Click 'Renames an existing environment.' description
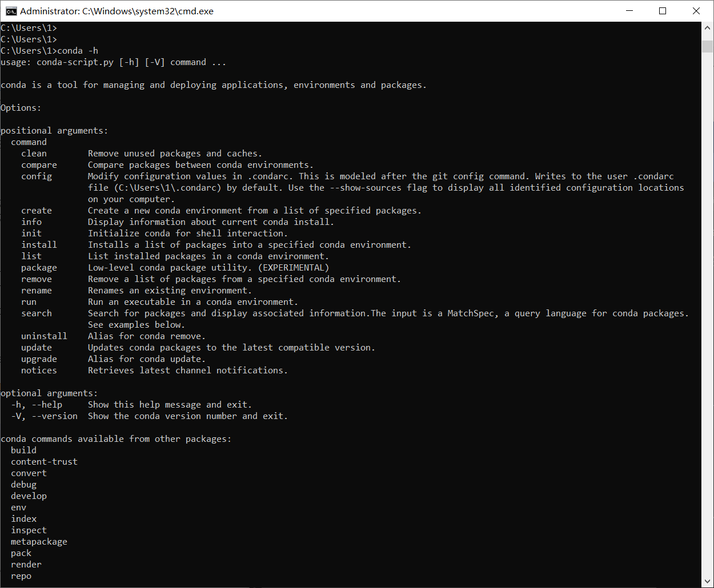The width and height of the screenshot is (714, 588). pos(170,291)
